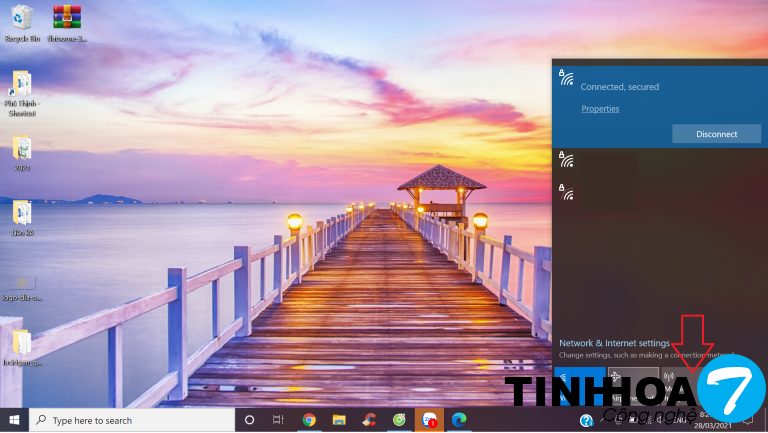Screen dimensions: 768x433
Task: Toggle the Airplane mode tile
Action: 633,383
